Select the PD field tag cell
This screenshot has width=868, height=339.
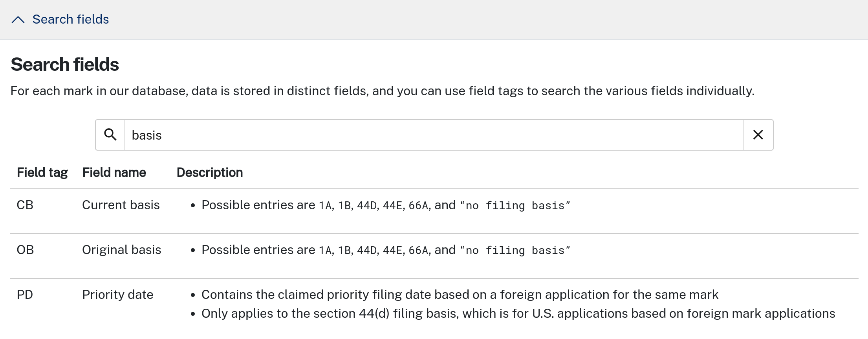point(25,295)
